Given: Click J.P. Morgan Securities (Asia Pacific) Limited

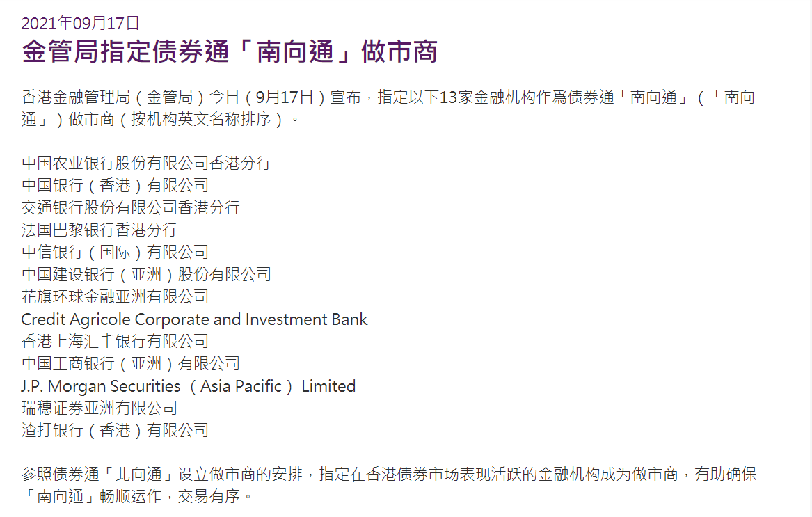Looking at the screenshot, I should [x=189, y=386].
